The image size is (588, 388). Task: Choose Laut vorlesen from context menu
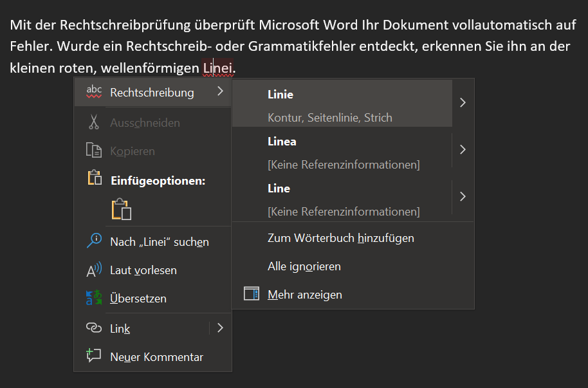[x=152, y=270]
